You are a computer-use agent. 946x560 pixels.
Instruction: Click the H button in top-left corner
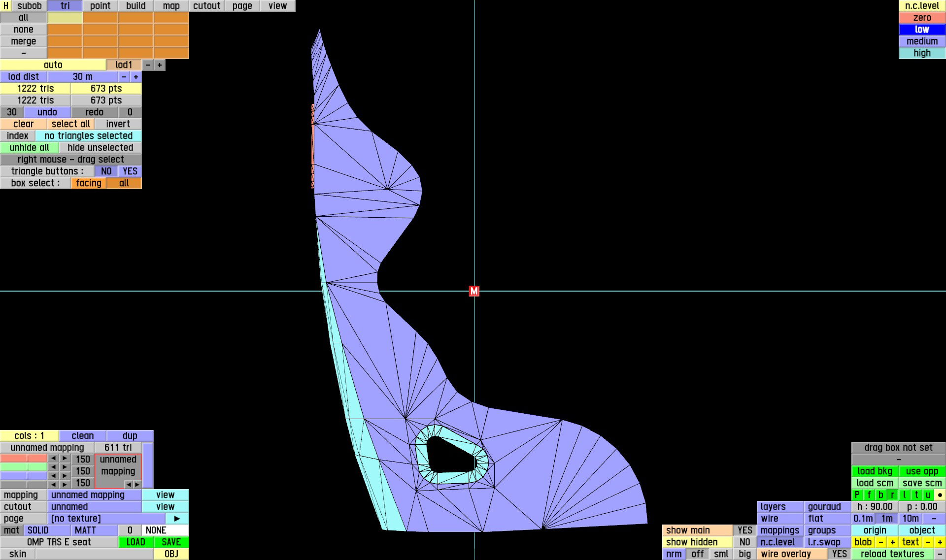click(x=6, y=6)
